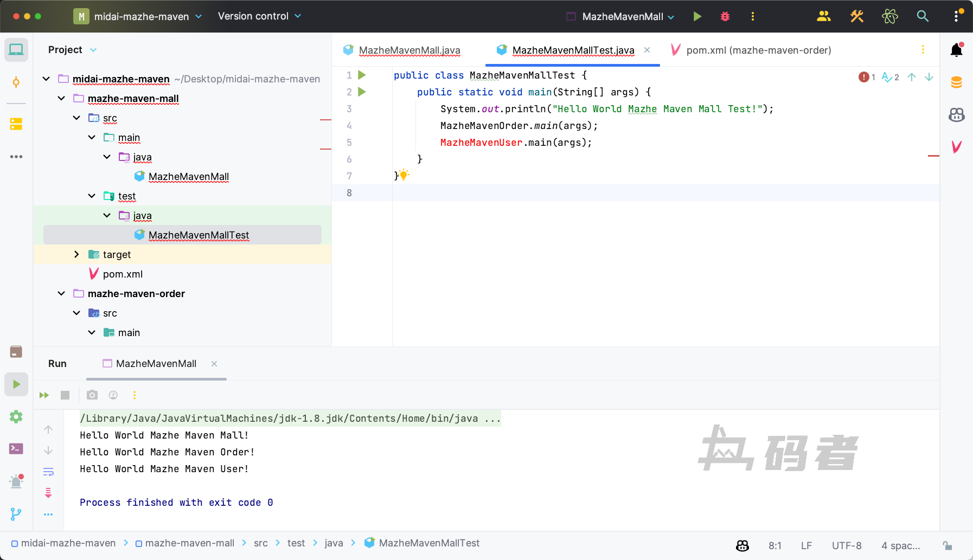Viewport: 973px width, 560px height.
Task: Run the MazheMavenMall configuration
Action: (x=697, y=16)
